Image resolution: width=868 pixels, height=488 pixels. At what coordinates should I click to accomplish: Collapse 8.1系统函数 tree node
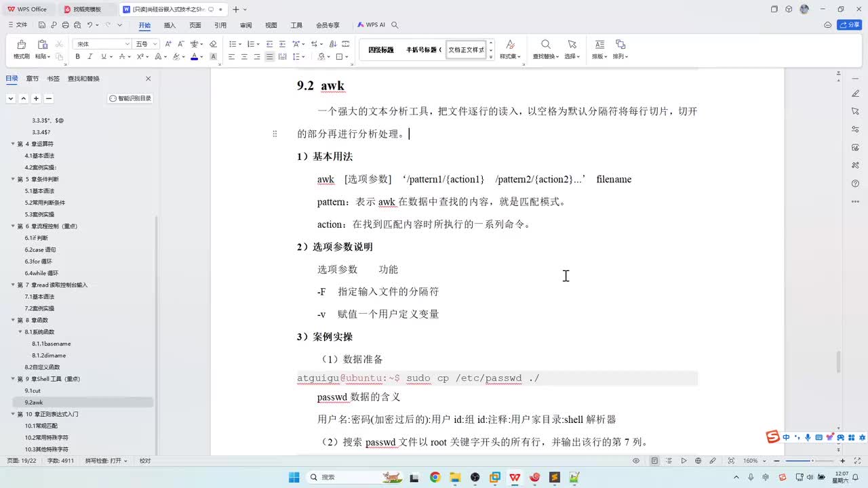click(x=20, y=332)
